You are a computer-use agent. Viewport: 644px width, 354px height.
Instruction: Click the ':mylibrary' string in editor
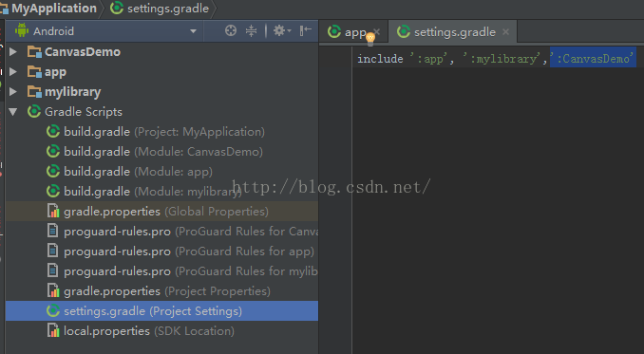[x=502, y=59]
